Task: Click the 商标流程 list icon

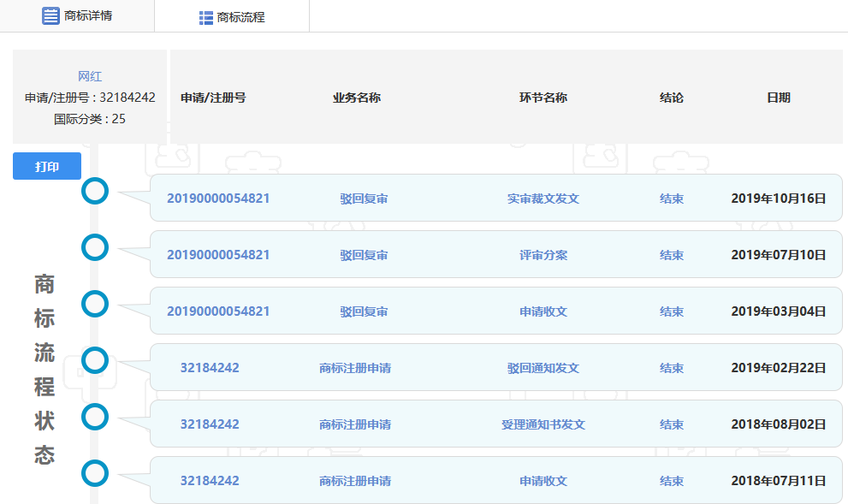Action: tap(205, 17)
